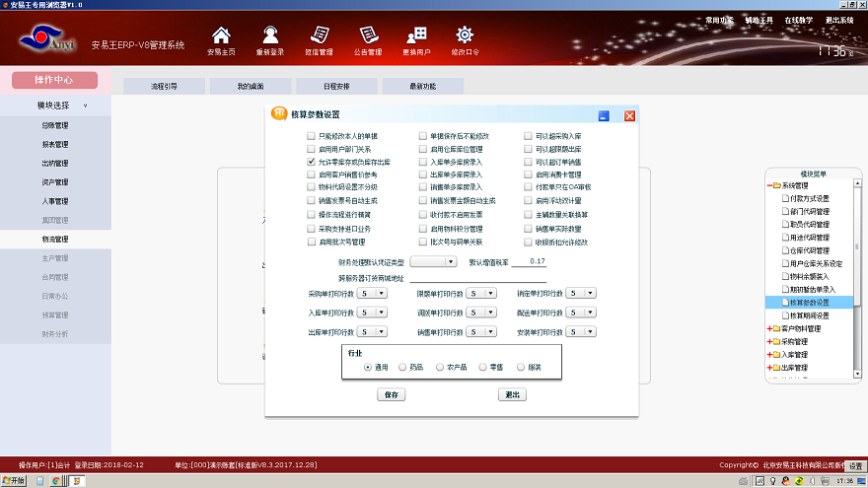This screenshot has width=868, height=488.
Task: Tick 启用仓库库位管理 checkbox
Action: coord(423,149)
